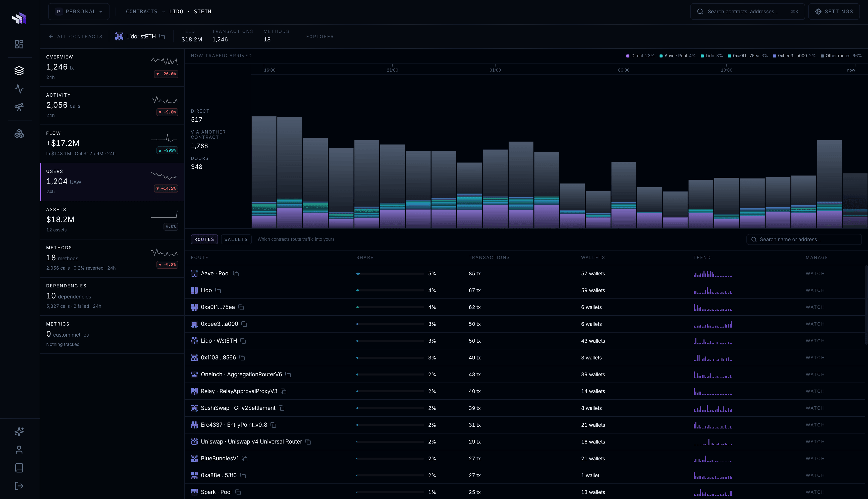Go back to ALL CONTRACTS
Image resolution: width=868 pixels, height=499 pixels.
[76, 36]
